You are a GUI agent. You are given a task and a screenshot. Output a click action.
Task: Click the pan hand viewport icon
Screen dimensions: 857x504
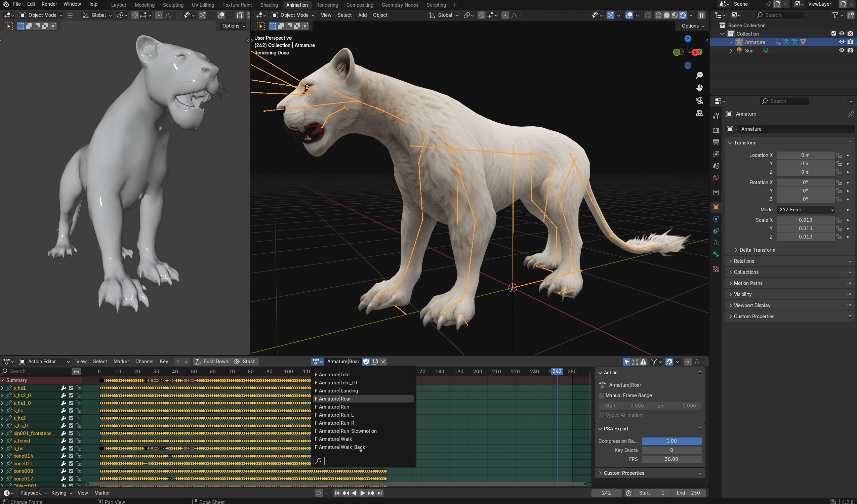pos(699,88)
